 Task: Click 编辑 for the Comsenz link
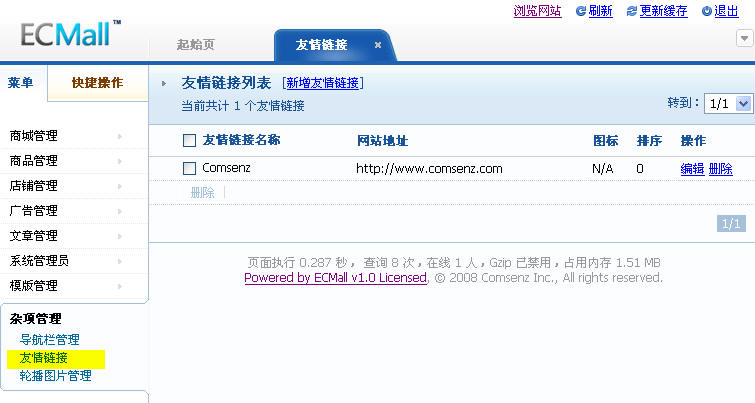pyautogui.click(x=692, y=169)
